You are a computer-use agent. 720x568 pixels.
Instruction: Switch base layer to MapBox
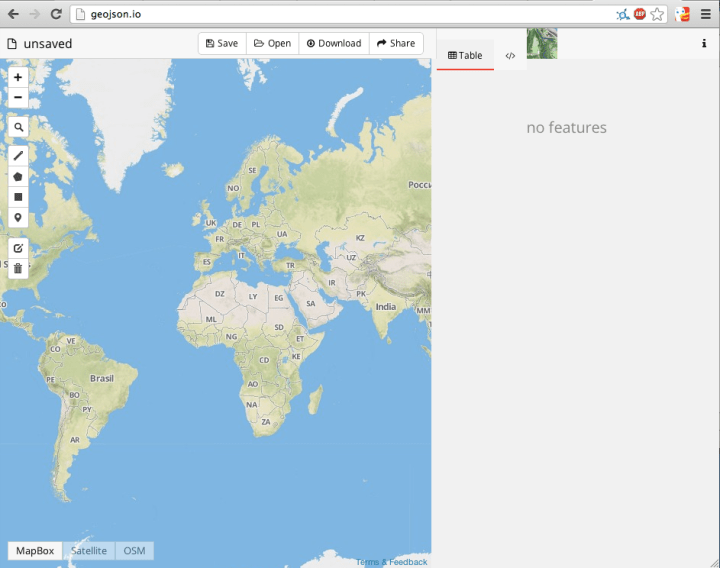coord(35,551)
